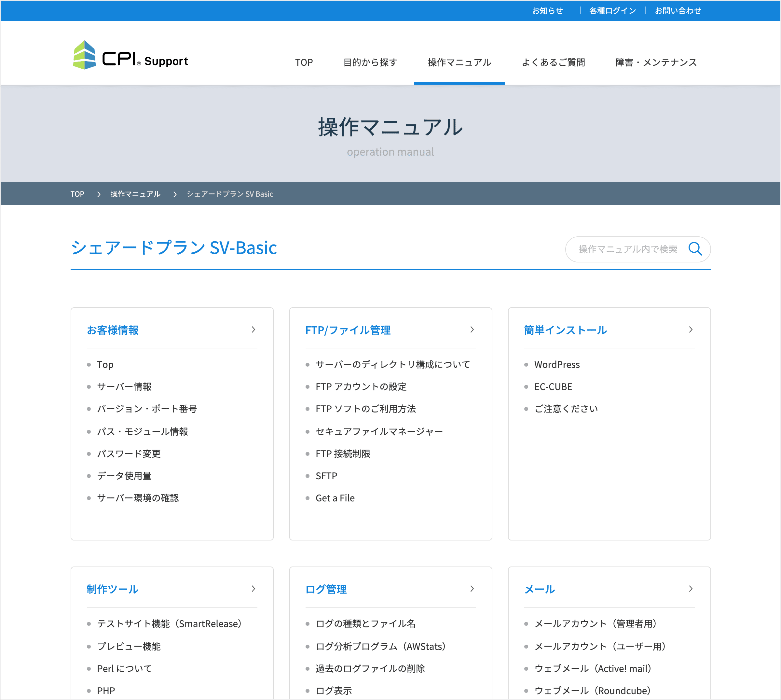Open ログ分析プログラム（AWStats） item
The width and height of the screenshot is (781, 700).
click(380, 646)
